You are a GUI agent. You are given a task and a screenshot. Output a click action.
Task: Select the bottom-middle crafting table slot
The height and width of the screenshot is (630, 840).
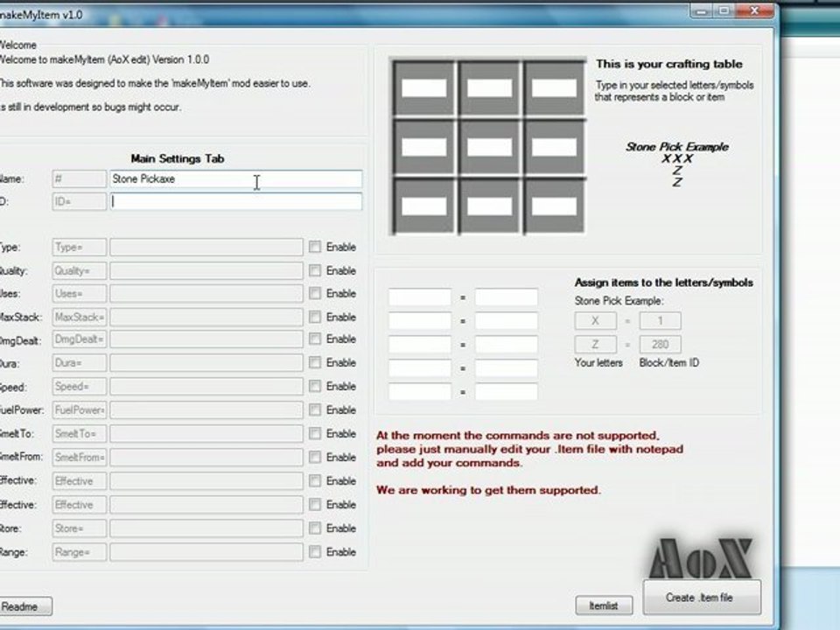click(489, 206)
